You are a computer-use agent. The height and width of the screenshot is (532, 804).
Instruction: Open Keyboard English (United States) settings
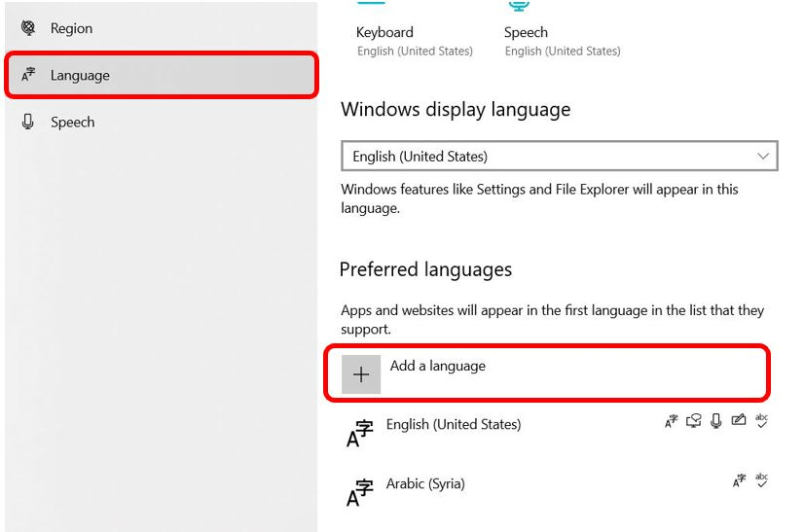click(415, 41)
